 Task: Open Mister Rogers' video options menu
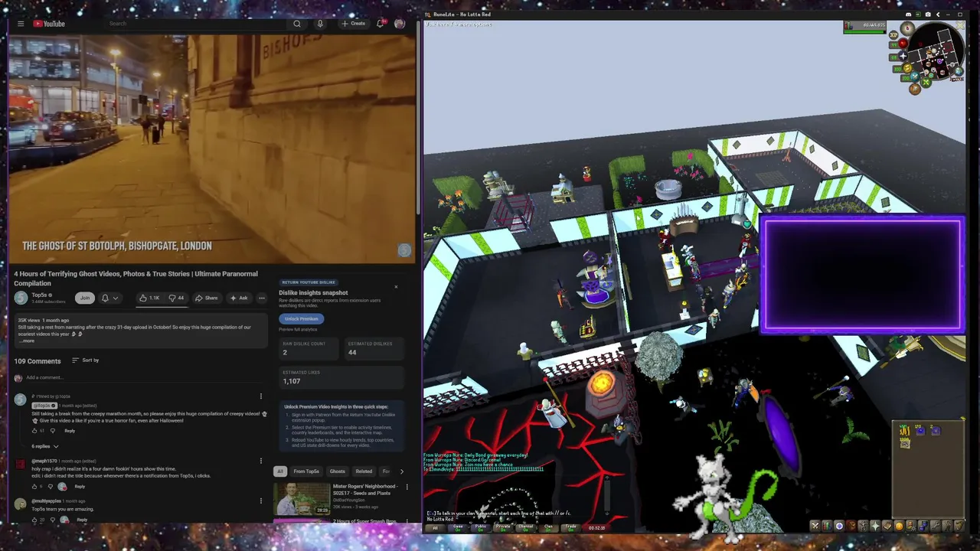[x=407, y=487]
